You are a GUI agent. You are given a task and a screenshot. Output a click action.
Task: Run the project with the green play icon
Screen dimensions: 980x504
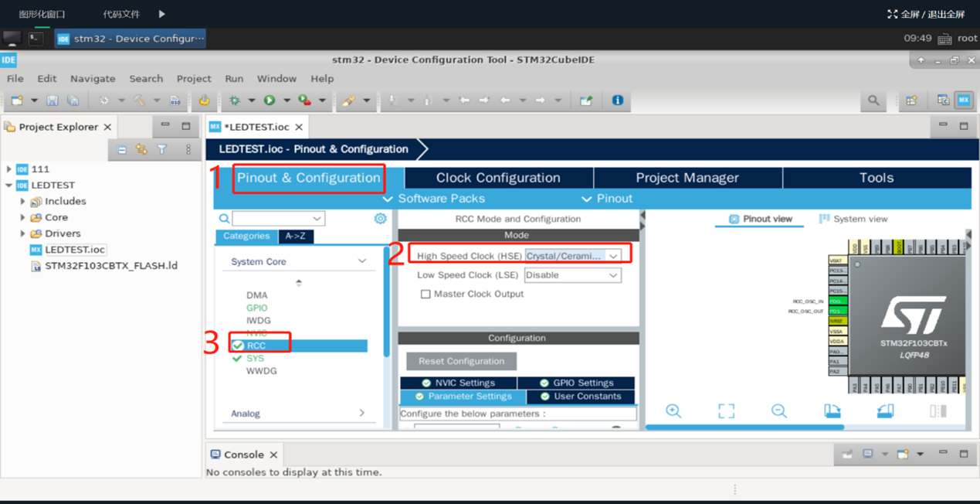(x=270, y=100)
